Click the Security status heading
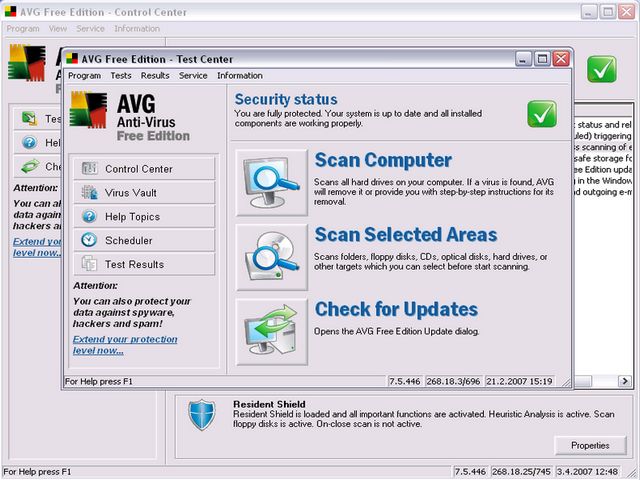The width and height of the screenshot is (640, 480). (286, 99)
